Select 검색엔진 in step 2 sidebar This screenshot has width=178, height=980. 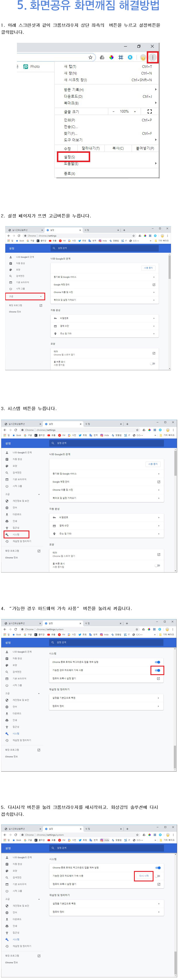point(20,276)
